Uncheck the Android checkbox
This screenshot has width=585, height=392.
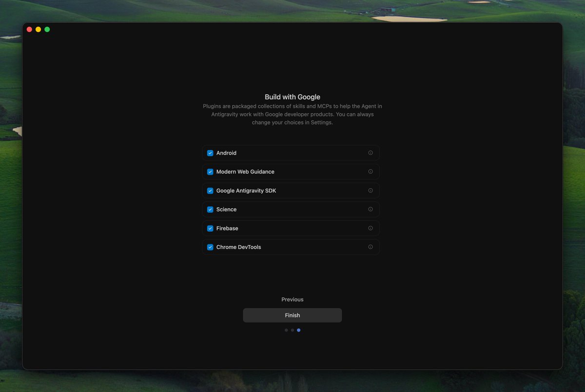pos(210,153)
